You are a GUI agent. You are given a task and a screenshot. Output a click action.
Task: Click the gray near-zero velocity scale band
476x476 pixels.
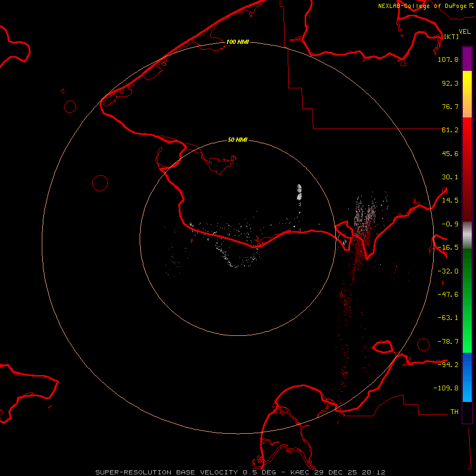point(467,232)
